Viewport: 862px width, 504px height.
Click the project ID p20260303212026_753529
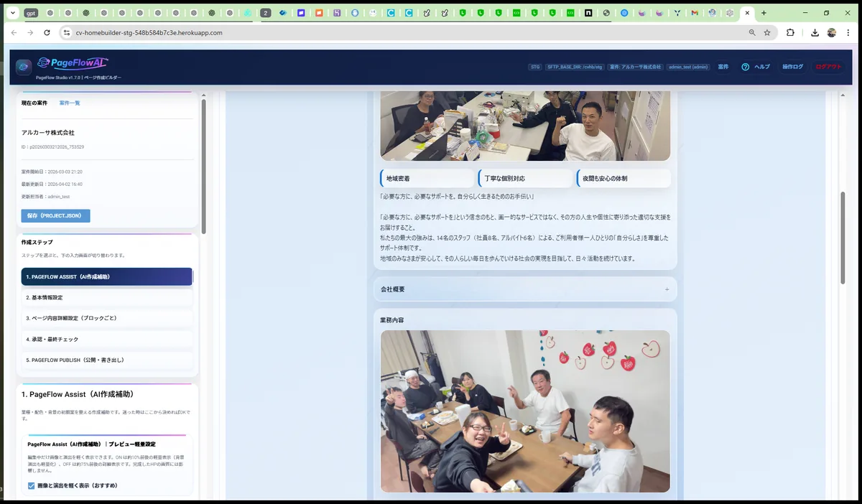pyautogui.click(x=52, y=147)
